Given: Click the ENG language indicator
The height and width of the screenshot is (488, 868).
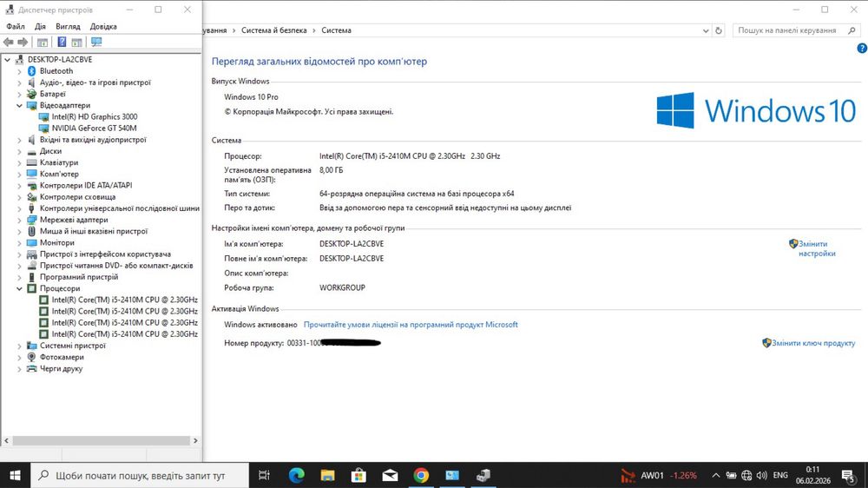Looking at the screenshot, I should (x=780, y=475).
